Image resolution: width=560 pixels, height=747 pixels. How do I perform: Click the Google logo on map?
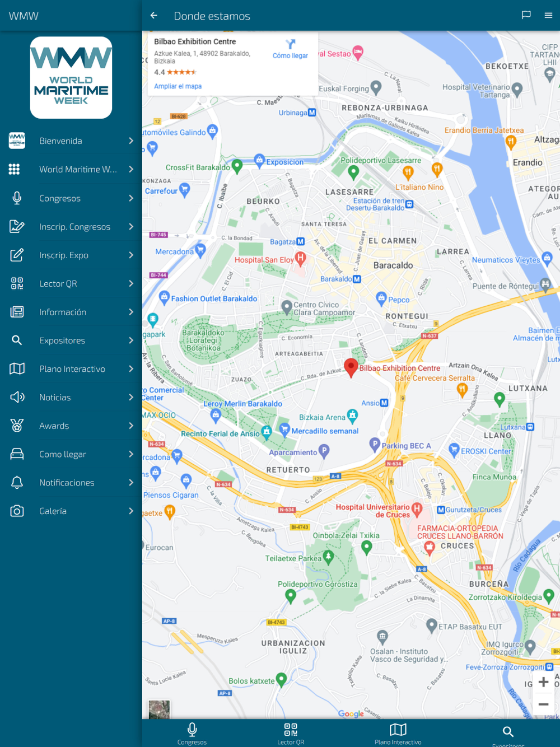pyautogui.click(x=351, y=713)
